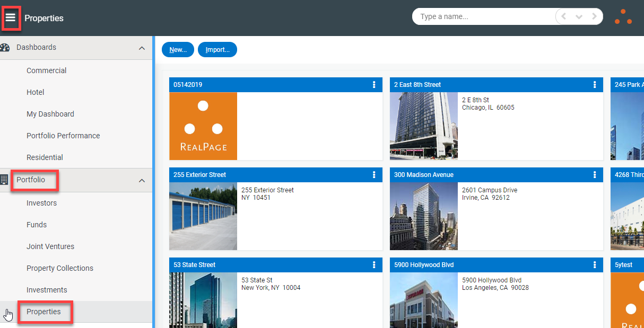Viewport: 644px width, 328px height.
Task: Open the 53 State Street building photo
Action: pos(203,300)
